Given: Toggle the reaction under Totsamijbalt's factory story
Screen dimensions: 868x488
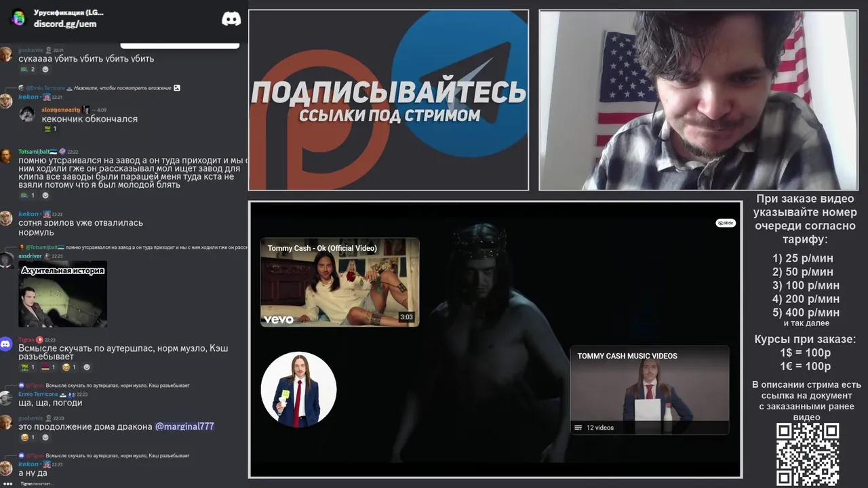Looking at the screenshot, I should click(x=27, y=195).
